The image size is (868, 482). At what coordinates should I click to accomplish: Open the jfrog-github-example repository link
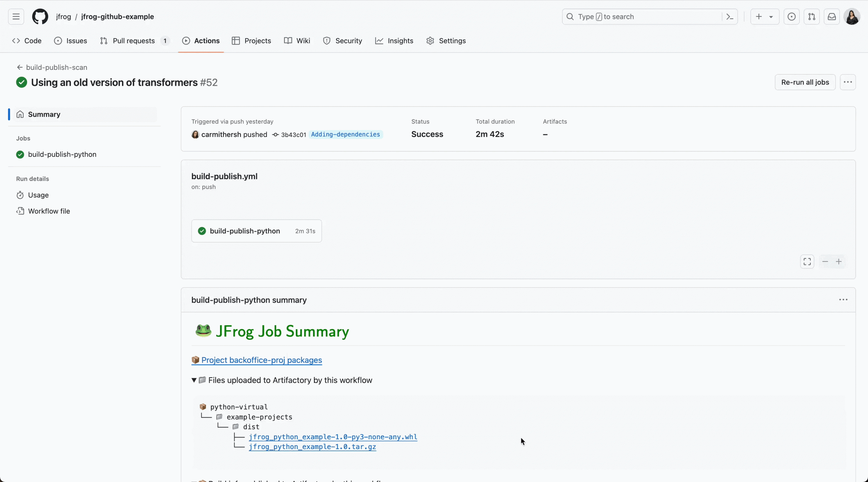117,17
